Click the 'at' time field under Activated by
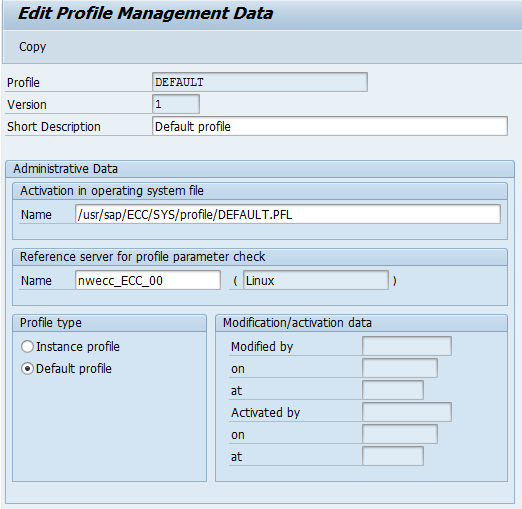The image size is (522, 509). pos(393,456)
